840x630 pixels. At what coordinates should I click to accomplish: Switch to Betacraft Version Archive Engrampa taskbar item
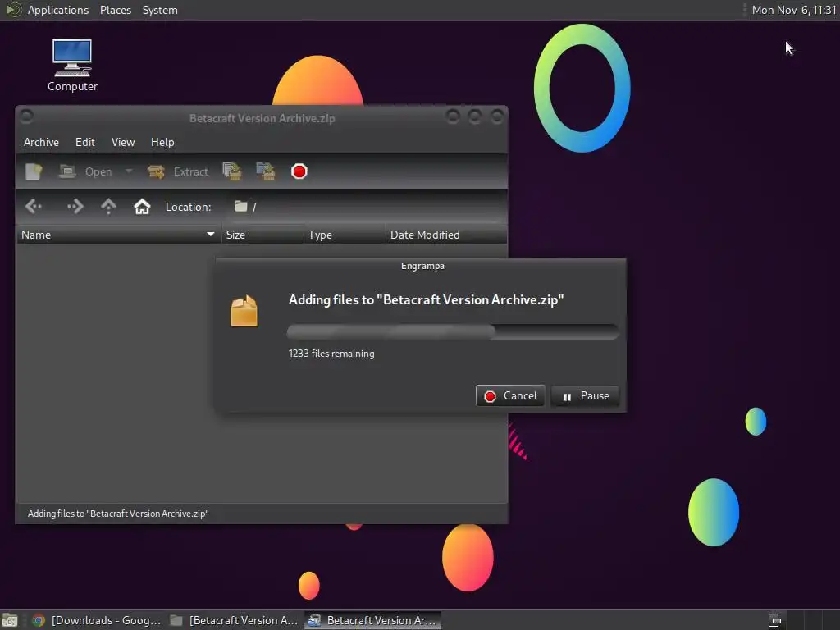[373, 620]
